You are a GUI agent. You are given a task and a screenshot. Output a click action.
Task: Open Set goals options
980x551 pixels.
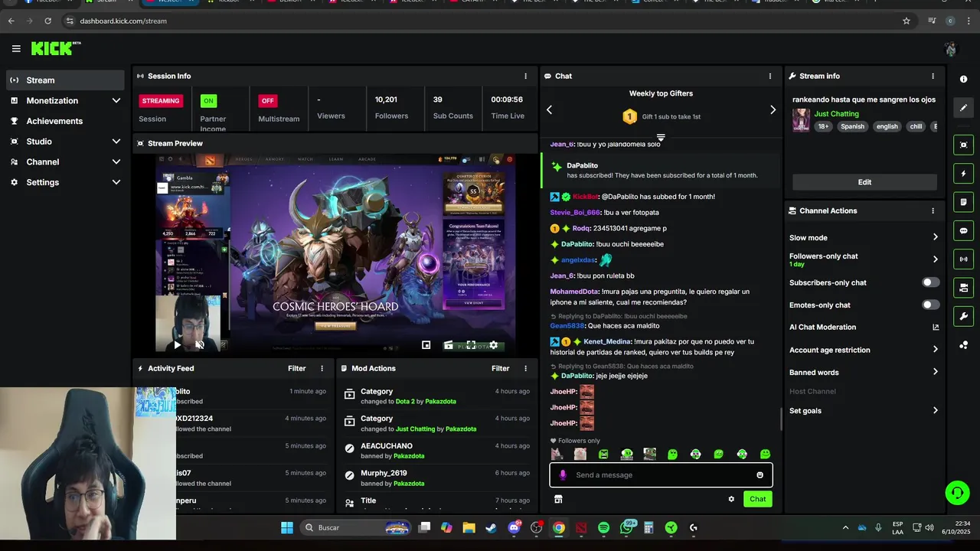pyautogui.click(x=864, y=410)
